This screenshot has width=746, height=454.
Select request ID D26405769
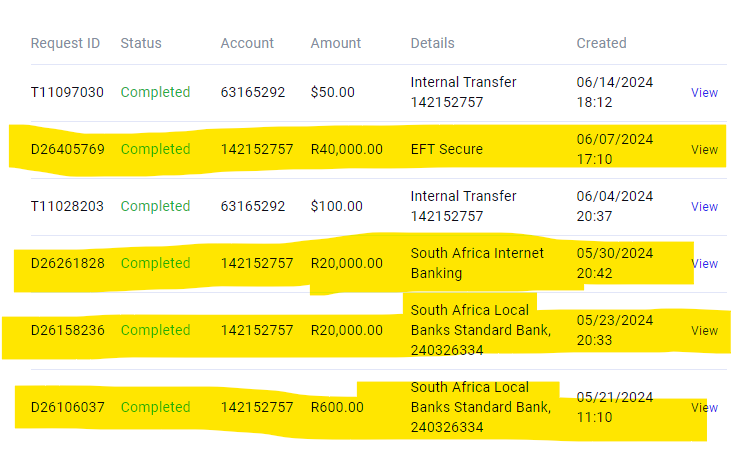[x=67, y=149]
